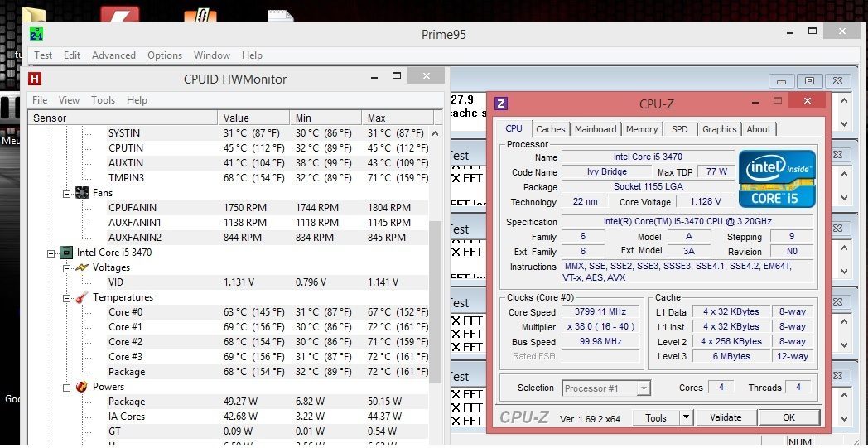
Task: Open the Test menu in Prime95
Action: point(42,55)
